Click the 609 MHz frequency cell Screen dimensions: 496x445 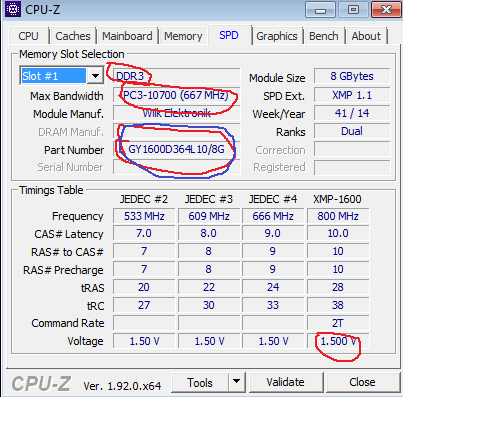tap(209, 216)
